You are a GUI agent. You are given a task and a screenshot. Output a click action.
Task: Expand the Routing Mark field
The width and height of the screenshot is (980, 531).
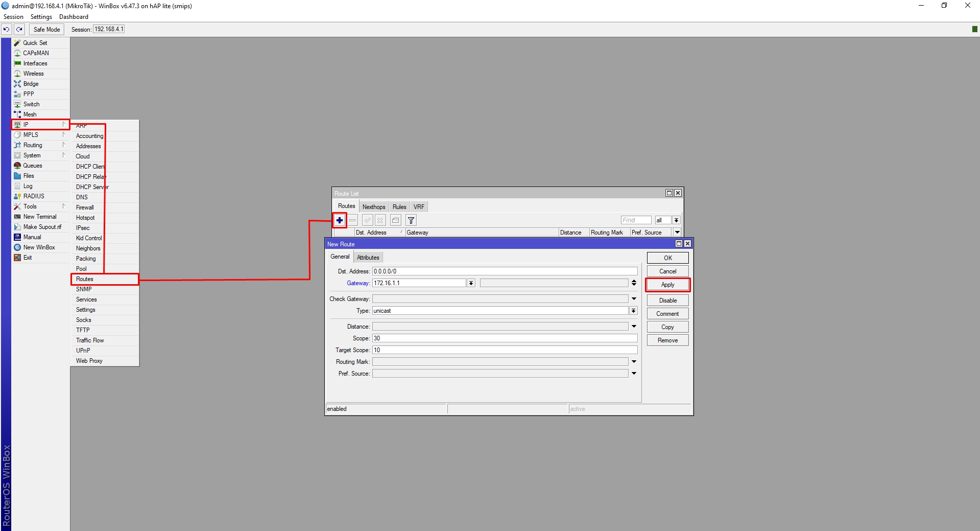click(634, 362)
